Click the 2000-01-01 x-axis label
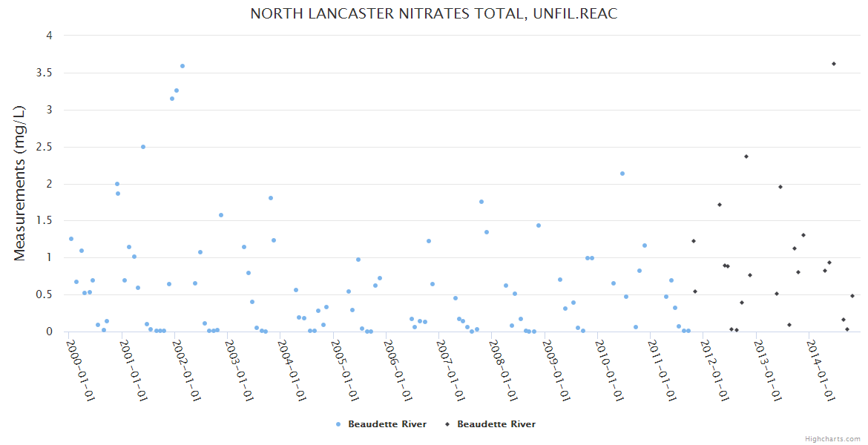 click(81, 369)
